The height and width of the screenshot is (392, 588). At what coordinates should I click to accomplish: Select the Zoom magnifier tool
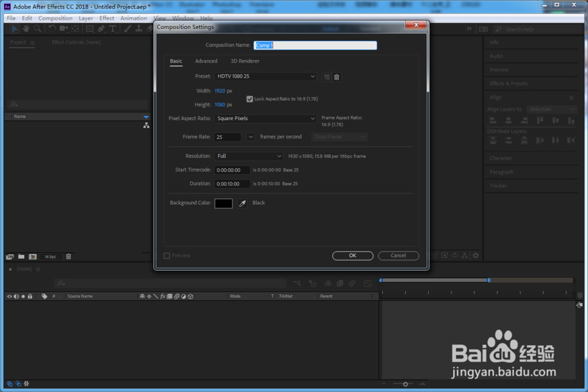(x=38, y=28)
